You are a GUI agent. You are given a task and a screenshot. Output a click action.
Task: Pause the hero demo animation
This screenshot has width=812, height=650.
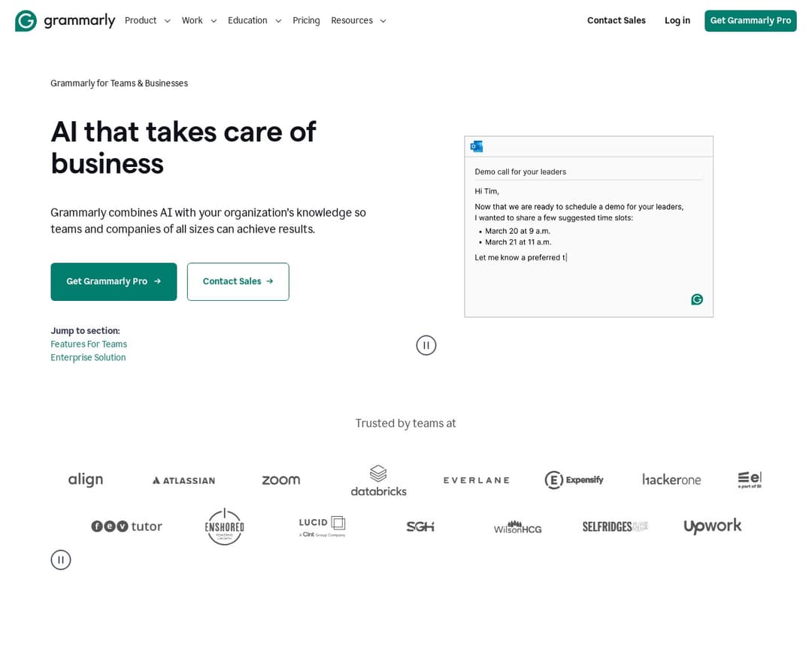426,345
